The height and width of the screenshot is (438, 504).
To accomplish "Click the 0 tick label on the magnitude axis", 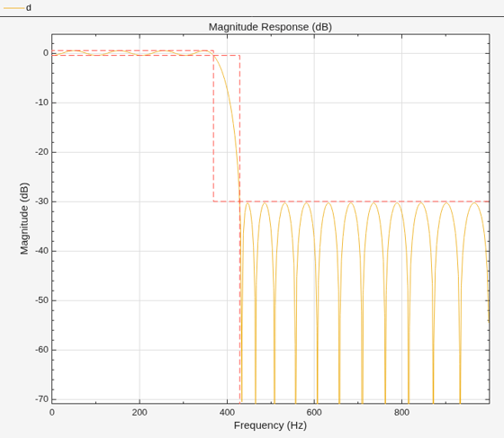I will point(46,53).
